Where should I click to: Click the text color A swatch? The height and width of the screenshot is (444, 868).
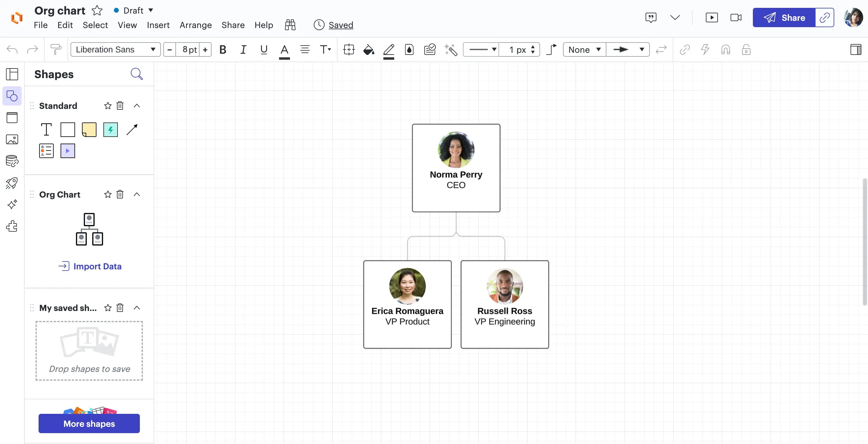tap(284, 50)
